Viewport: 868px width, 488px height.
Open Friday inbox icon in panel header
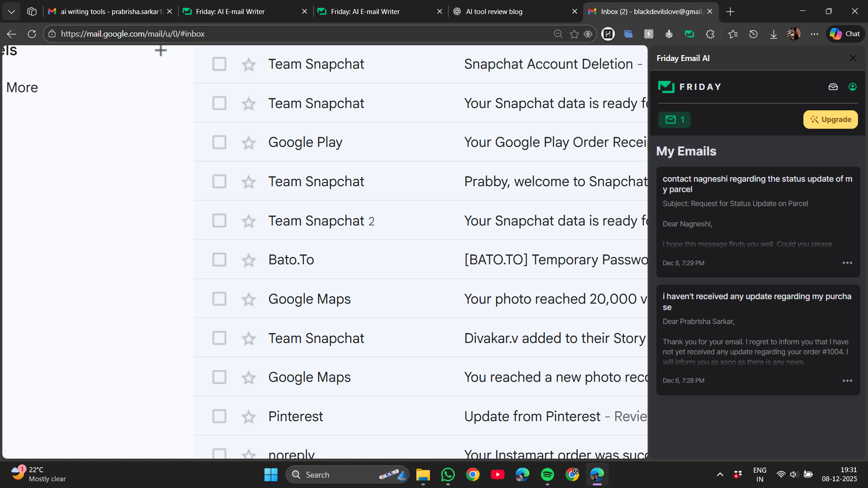833,87
